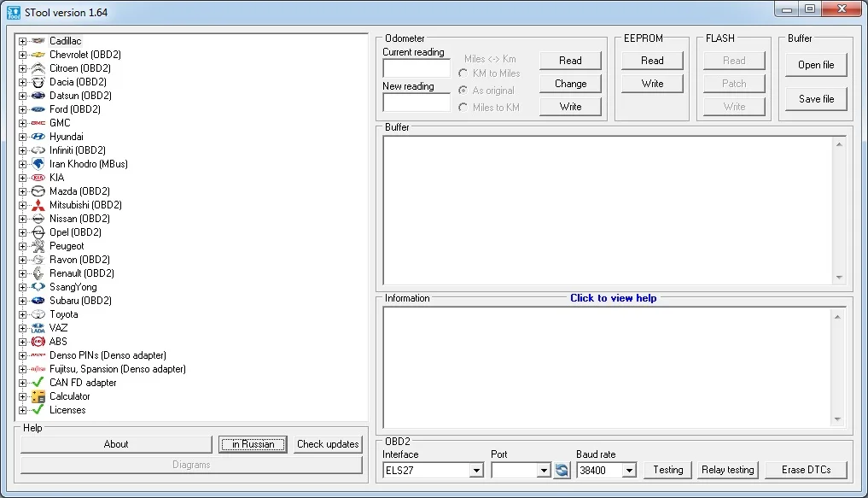Click the Calculator icon in tree
868x498 pixels.
coord(38,396)
